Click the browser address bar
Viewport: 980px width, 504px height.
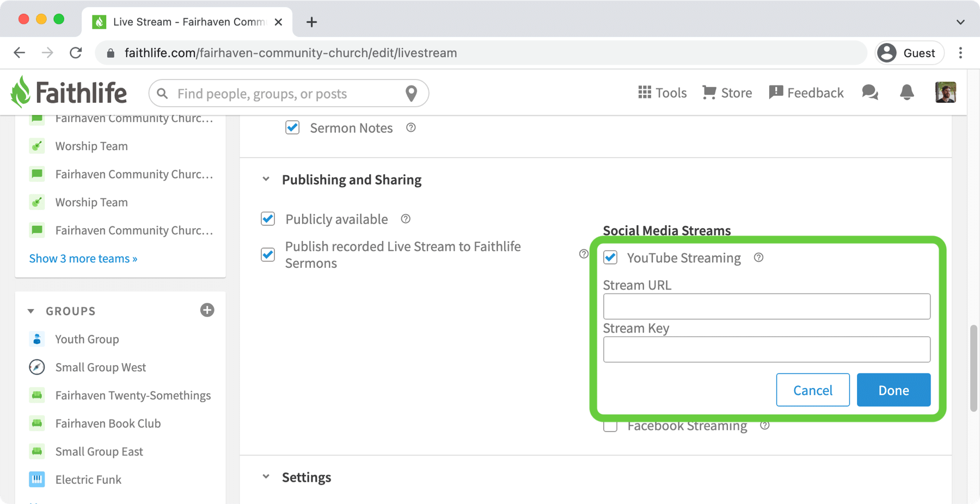[x=481, y=53]
